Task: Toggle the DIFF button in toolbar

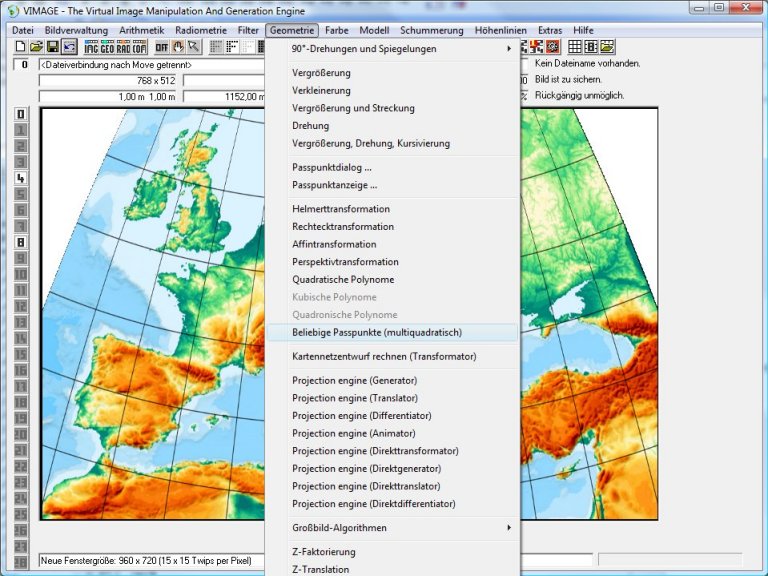Action: (x=162, y=47)
